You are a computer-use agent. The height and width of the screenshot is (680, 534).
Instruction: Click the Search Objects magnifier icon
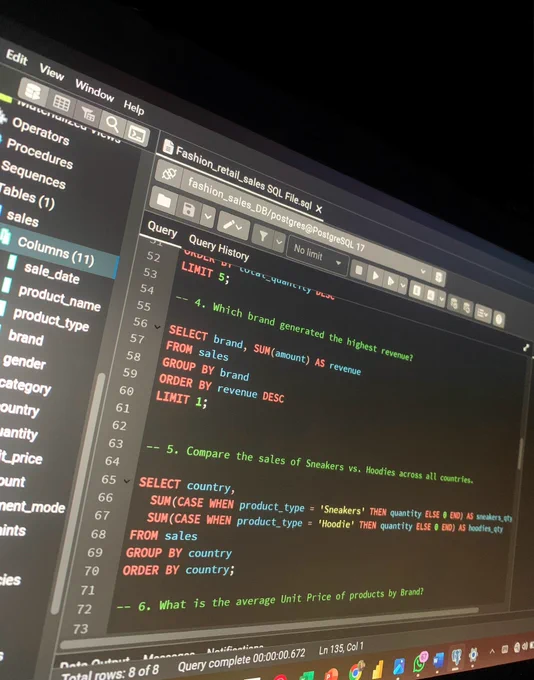pos(112,125)
